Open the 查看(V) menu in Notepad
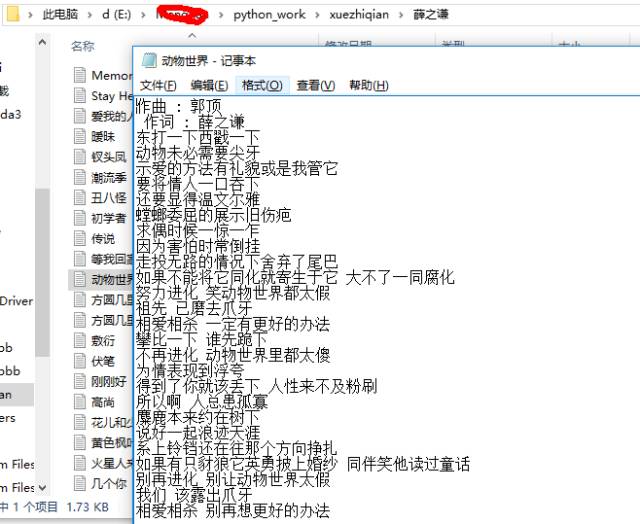Viewport: 640px width, 524px height. tap(316, 85)
